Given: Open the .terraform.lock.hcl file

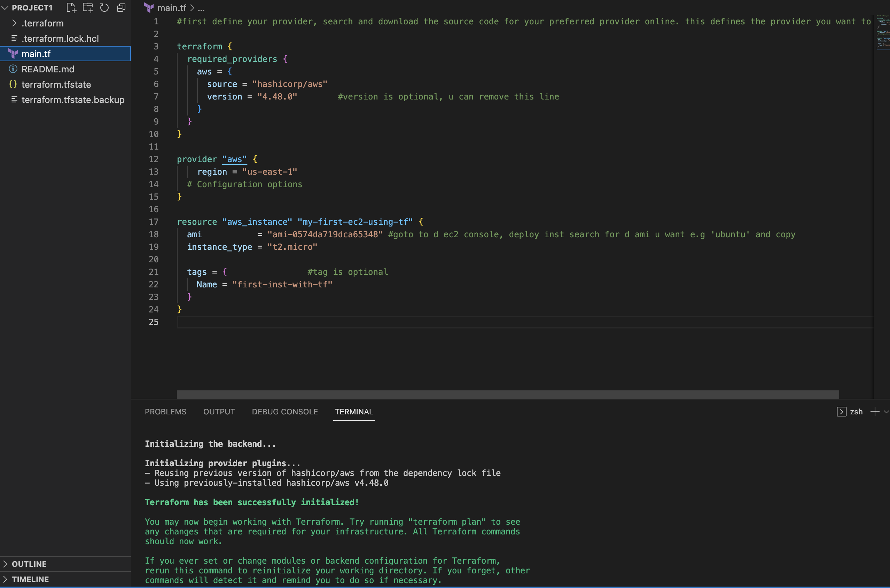Looking at the screenshot, I should pyautogui.click(x=60, y=39).
